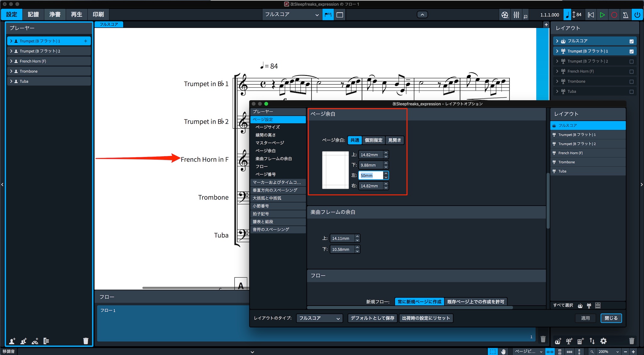Image resolution: width=644 pixels, height=355 pixels.
Task: Zoom in with plus button in status bar
Action: point(633,352)
